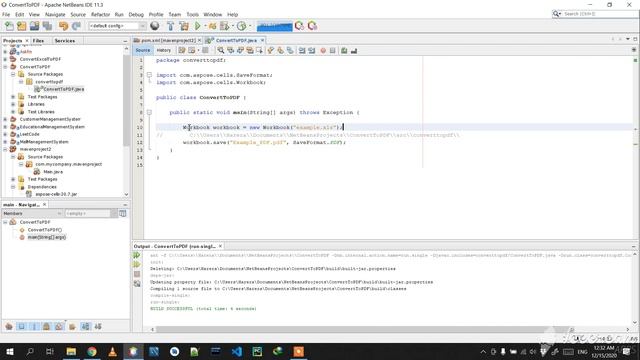The height and width of the screenshot is (360, 640).
Task: Click the Shift Line Left icon in editor toolbar
Action: [302, 51]
